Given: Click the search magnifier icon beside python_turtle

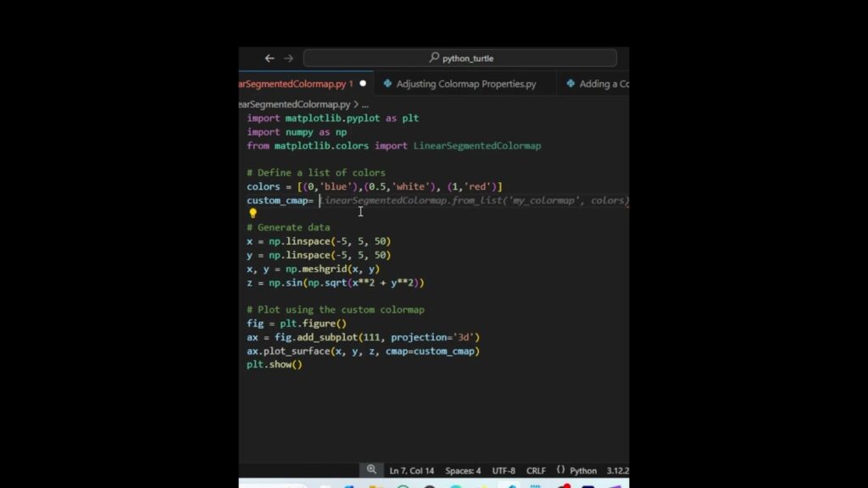Looking at the screenshot, I should (434, 58).
